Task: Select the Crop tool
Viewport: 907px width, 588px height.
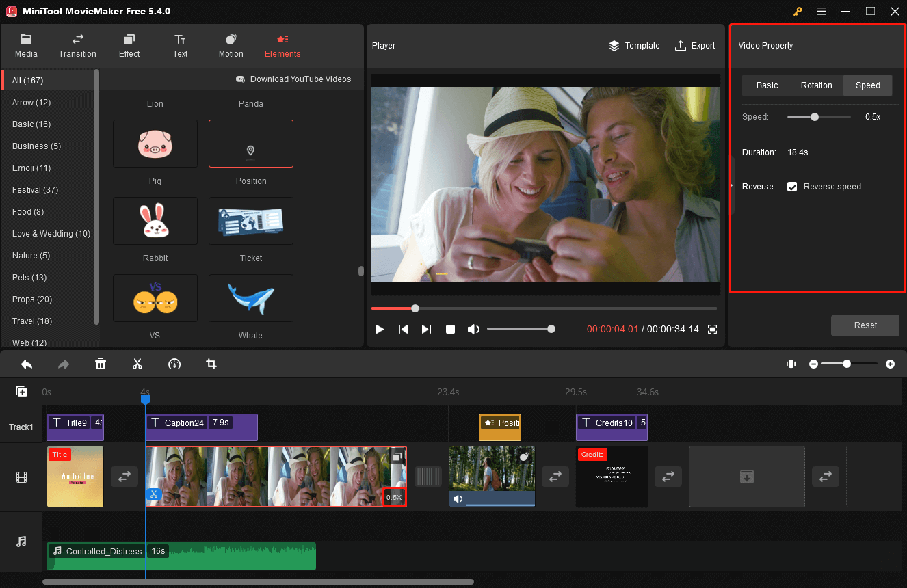Action: tap(211, 364)
